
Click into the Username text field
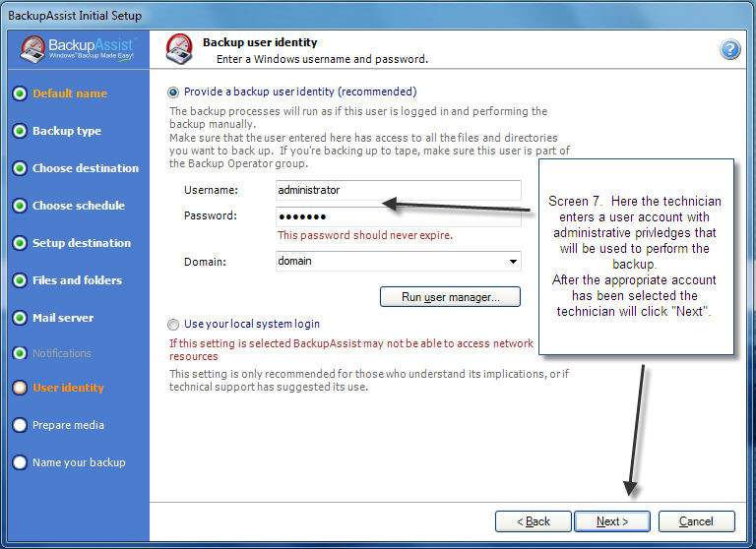click(398, 190)
